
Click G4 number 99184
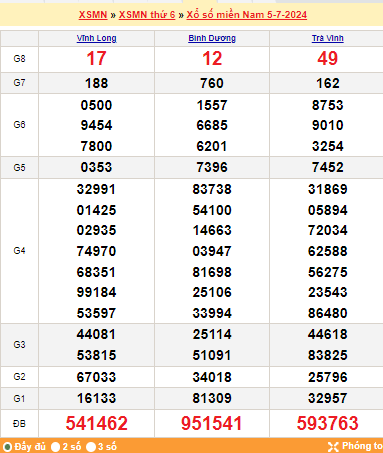point(97,292)
